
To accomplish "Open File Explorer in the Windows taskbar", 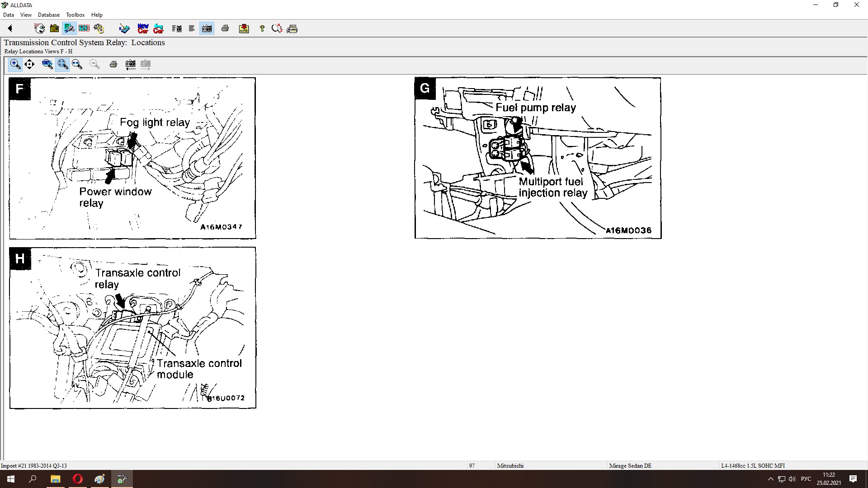I will tap(55, 479).
